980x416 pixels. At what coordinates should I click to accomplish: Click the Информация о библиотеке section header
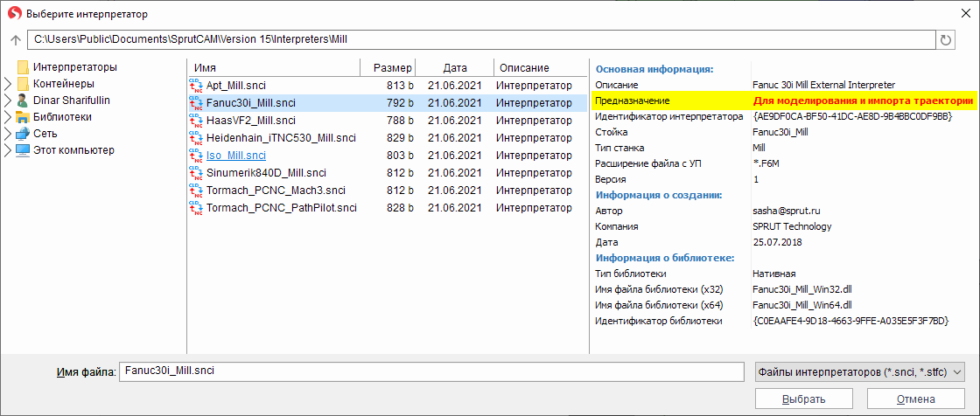point(664,258)
